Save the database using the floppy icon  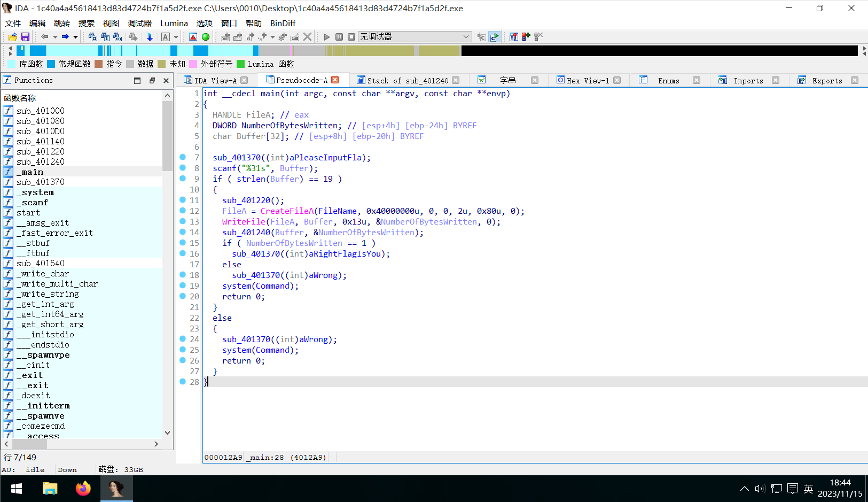(25, 37)
